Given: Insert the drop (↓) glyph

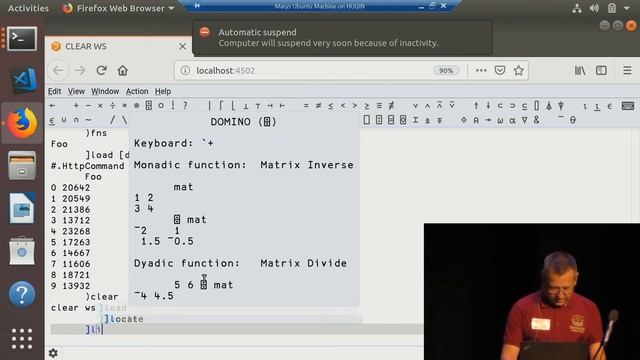Looking at the screenshot, I should click(x=488, y=106).
